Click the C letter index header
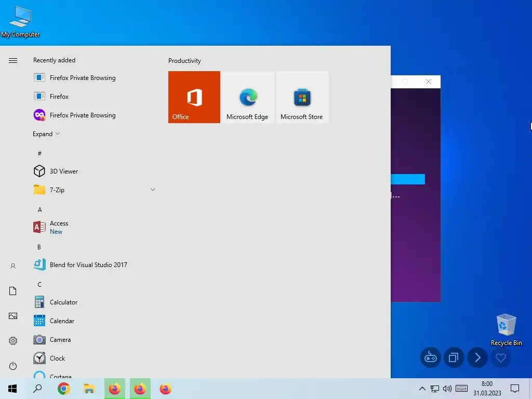Screen dimensions: 532x399 (39, 284)
